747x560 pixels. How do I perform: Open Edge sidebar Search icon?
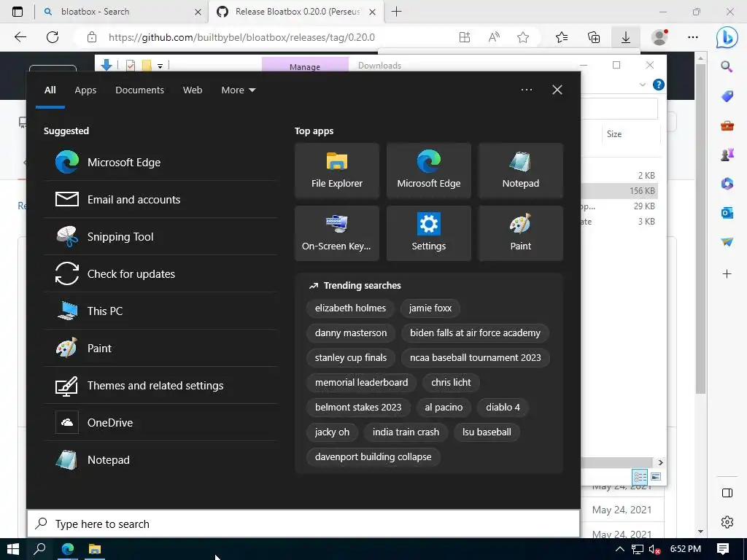point(727,66)
